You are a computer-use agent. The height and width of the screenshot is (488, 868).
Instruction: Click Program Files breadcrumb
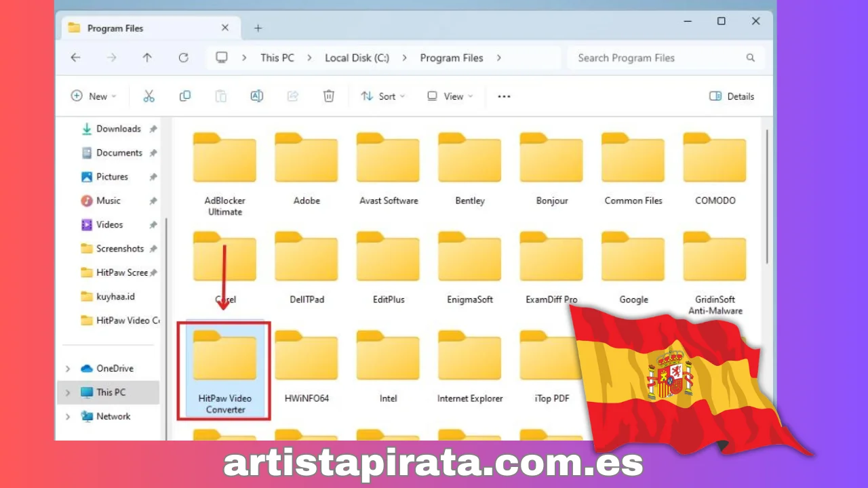click(452, 58)
